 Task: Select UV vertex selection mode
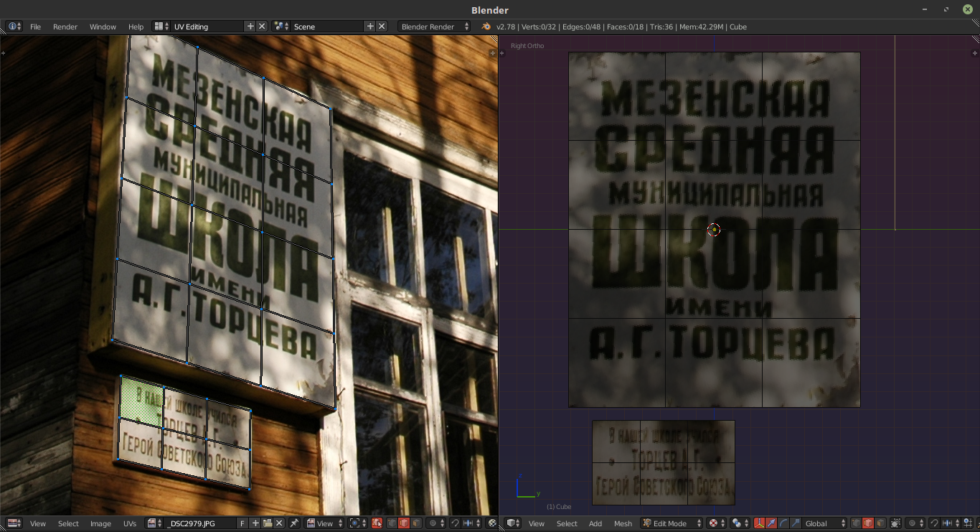(x=393, y=523)
